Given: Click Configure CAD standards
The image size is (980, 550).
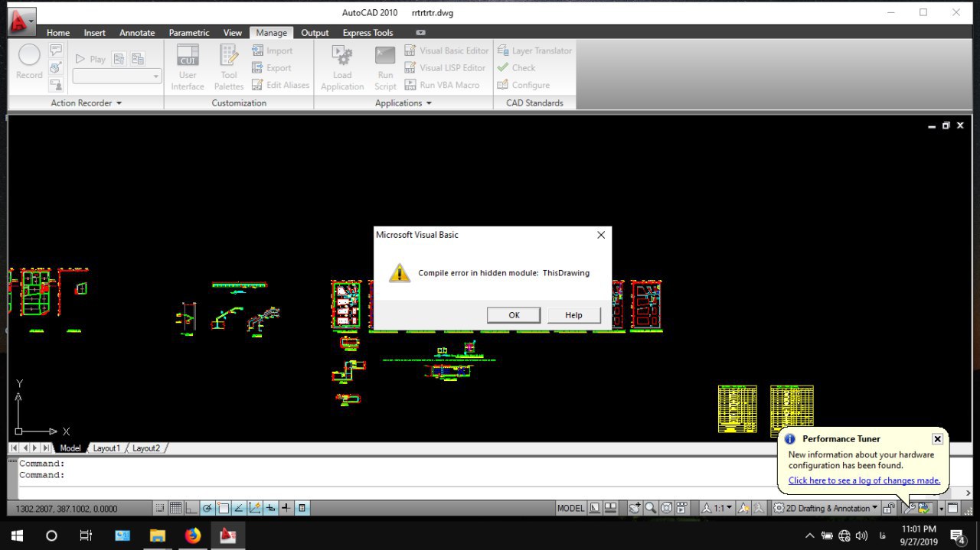Looking at the screenshot, I should (x=524, y=85).
